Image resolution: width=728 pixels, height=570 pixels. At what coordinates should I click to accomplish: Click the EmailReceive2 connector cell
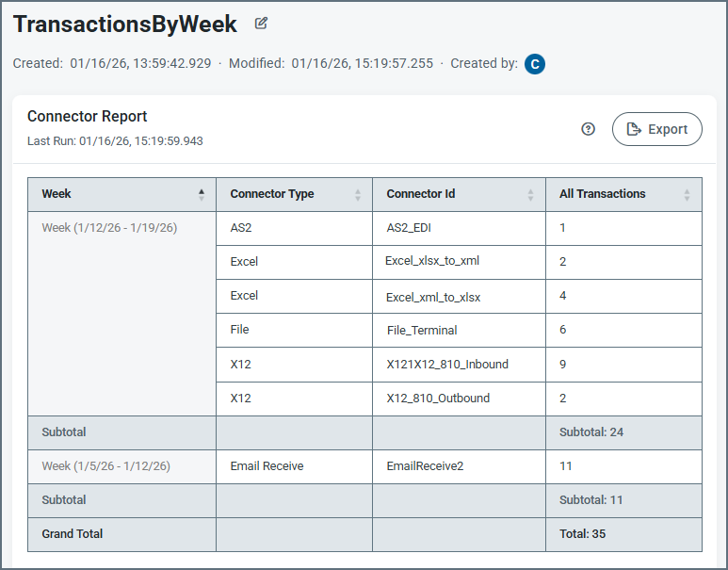pyautogui.click(x=424, y=466)
